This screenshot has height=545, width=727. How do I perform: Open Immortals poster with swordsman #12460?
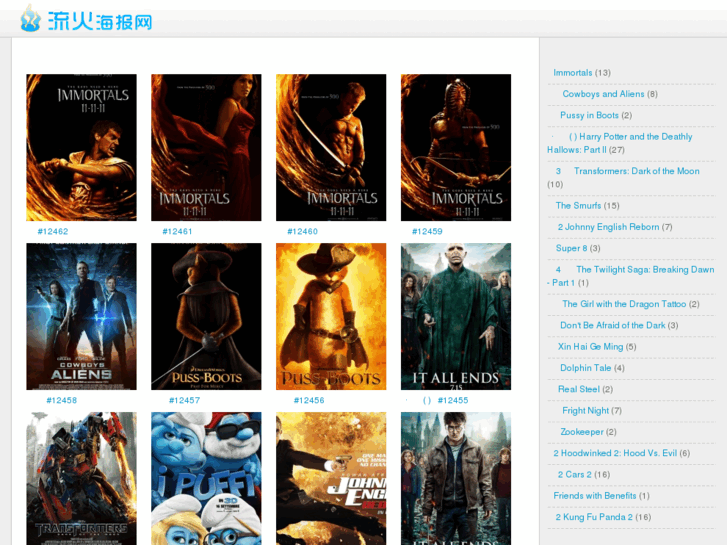click(331, 147)
